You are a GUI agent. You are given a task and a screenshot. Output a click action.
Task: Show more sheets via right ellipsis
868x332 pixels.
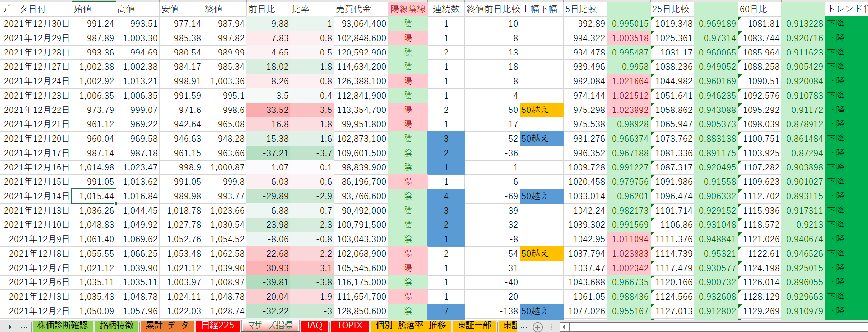[524, 327]
